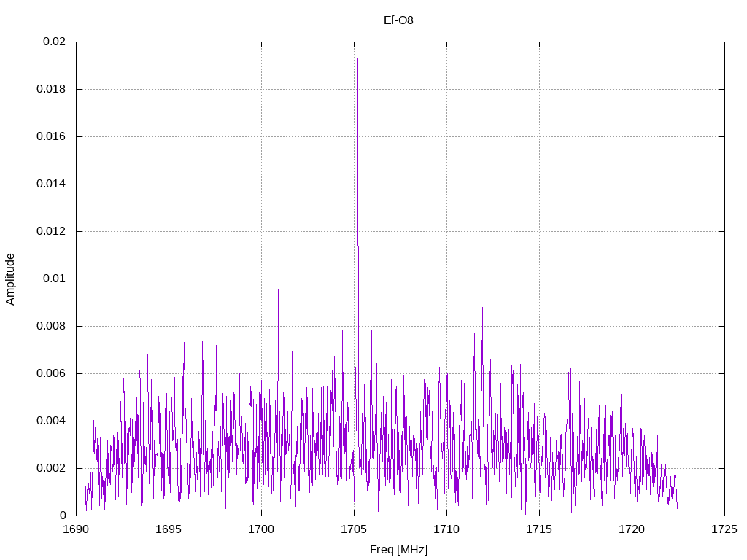The height and width of the screenshot is (560, 747).
Task: Click the tallest spectrum peak near 1705 MHz
Action: [x=357, y=60]
